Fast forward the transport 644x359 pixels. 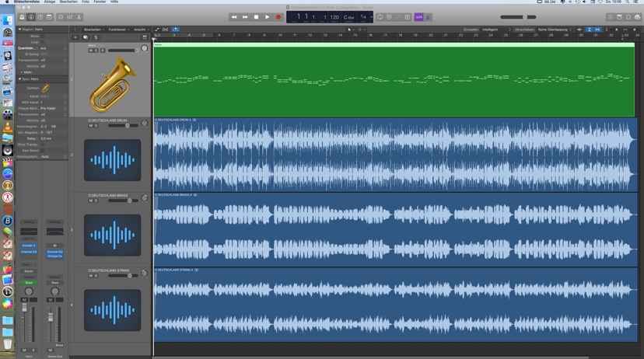click(245, 17)
